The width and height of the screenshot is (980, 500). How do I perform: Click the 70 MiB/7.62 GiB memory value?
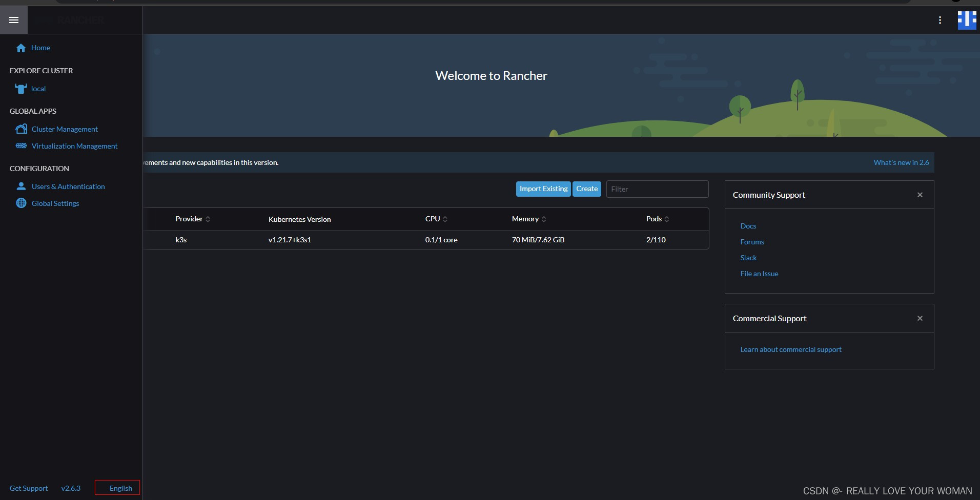(538, 240)
